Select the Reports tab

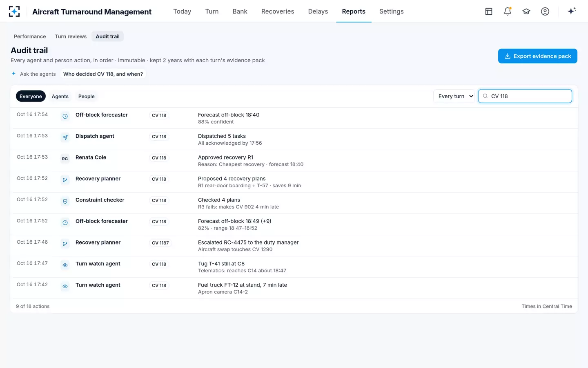click(x=354, y=11)
